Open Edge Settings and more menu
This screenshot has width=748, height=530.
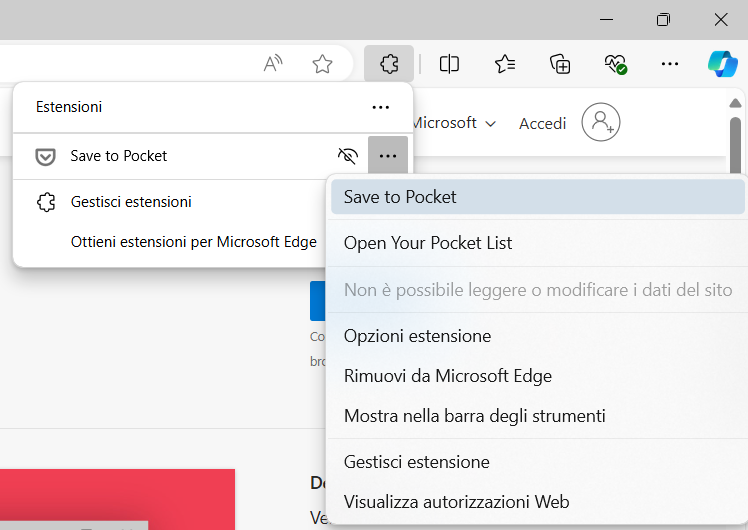click(x=670, y=63)
